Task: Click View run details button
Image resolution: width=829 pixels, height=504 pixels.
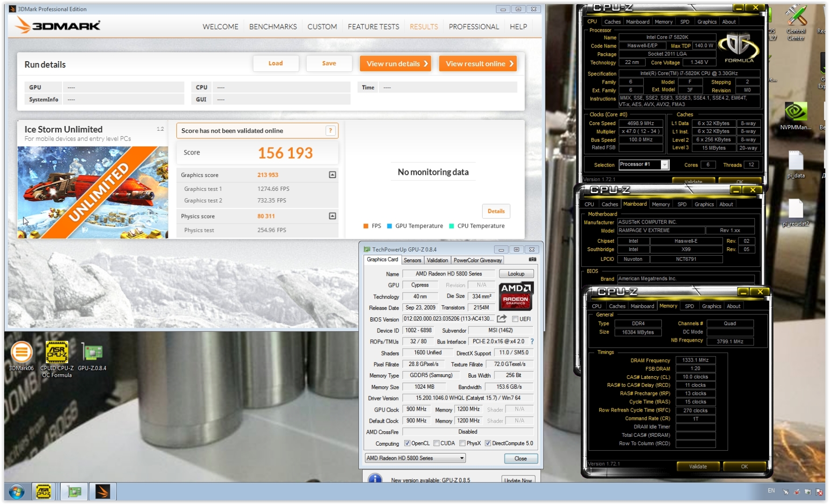Action: pos(395,63)
